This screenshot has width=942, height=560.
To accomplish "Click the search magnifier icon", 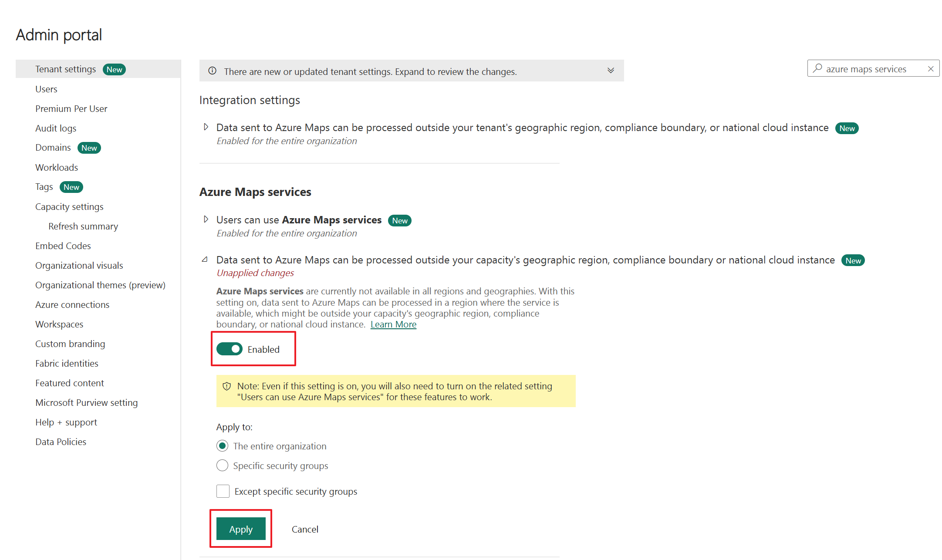I will point(817,68).
